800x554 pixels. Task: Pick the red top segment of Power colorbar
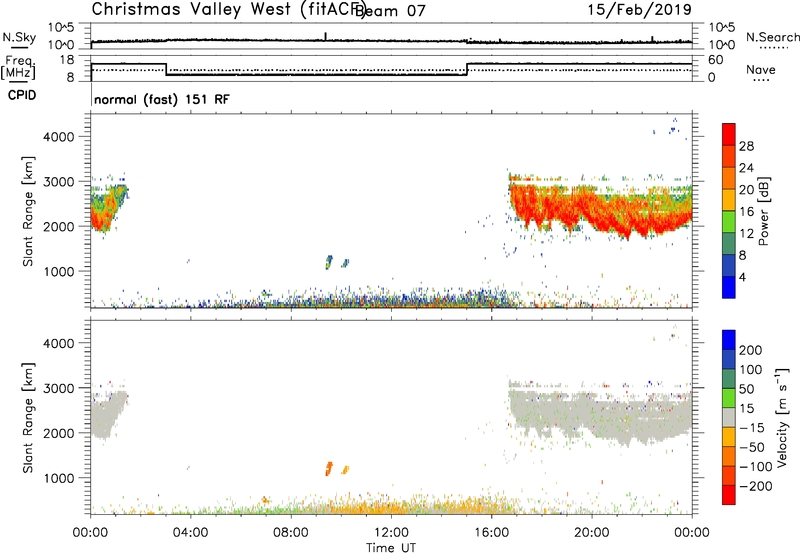pos(729,135)
